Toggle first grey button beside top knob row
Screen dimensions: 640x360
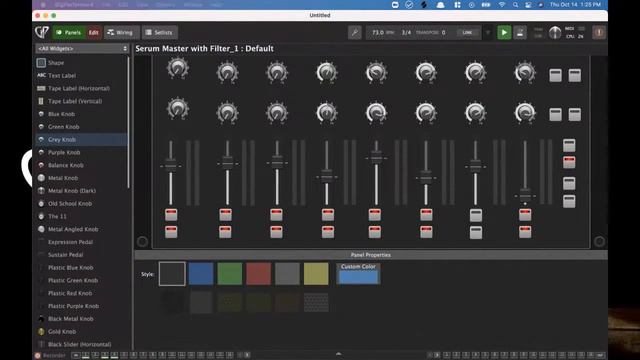coord(556,75)
